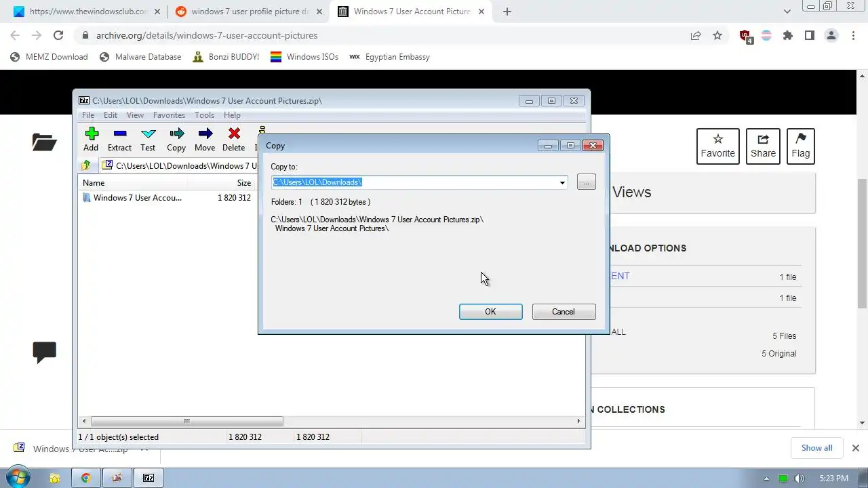Flag this archive.org item
Screen dimensions: 868x488
click(x=801, y=146)
